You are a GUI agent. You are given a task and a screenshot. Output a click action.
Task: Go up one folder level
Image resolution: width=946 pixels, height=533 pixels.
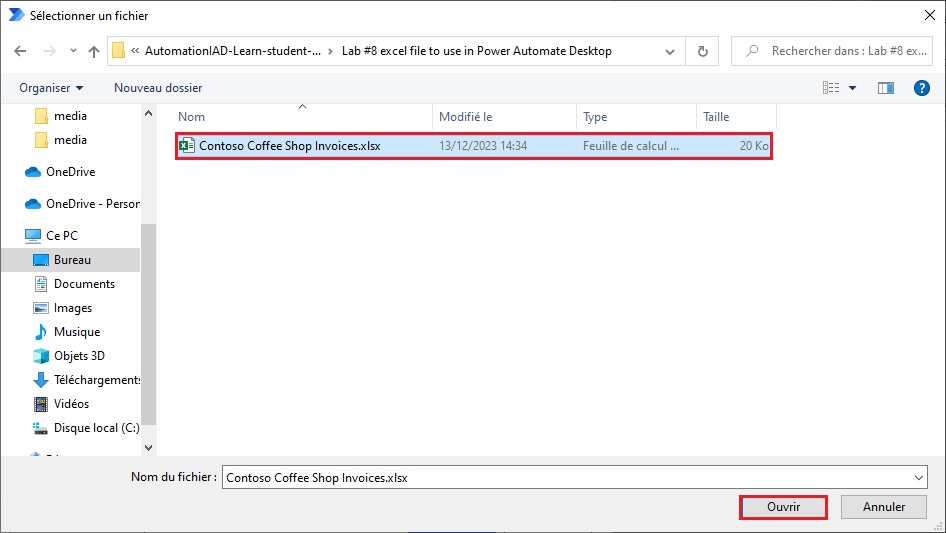(94, 51)
